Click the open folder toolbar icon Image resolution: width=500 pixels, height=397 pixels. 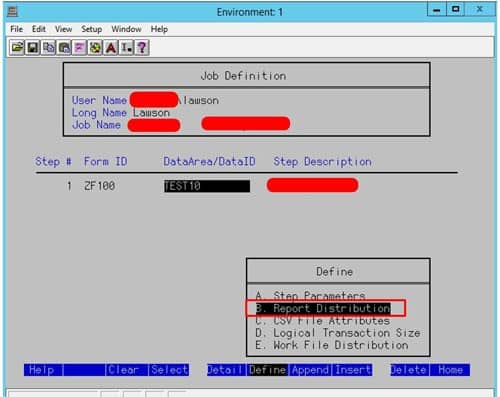(x=17, y=48)
